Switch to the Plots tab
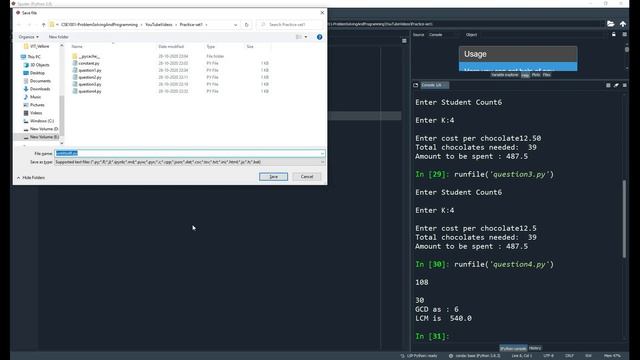Screen dimensions: 640x360 coord(536,75)
